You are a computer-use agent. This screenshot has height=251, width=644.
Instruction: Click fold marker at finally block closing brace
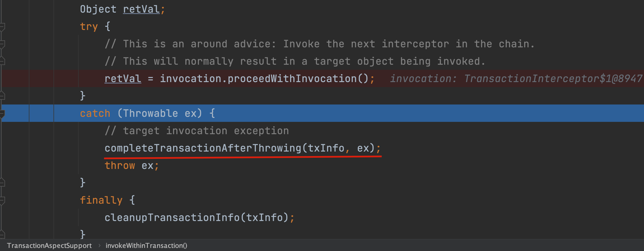[2, 234]
